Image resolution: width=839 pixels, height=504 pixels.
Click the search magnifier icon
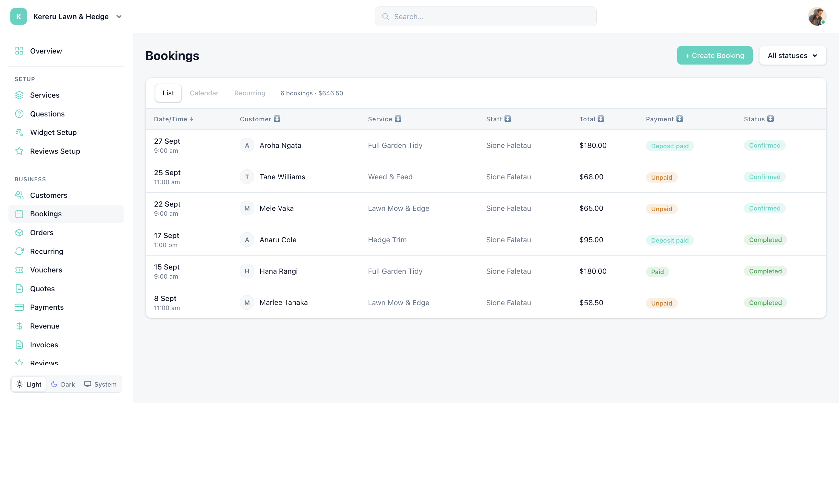[x=385, y=16]
